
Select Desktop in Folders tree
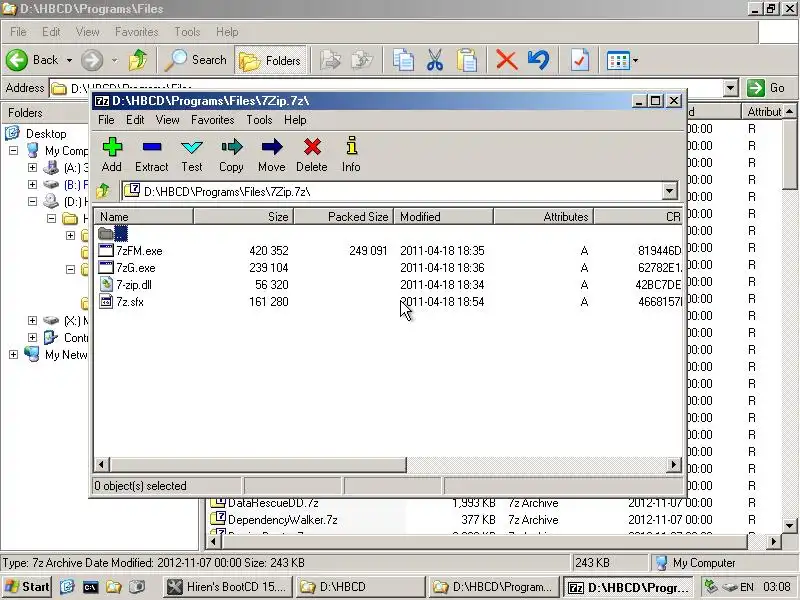click(x=46, y=134)
